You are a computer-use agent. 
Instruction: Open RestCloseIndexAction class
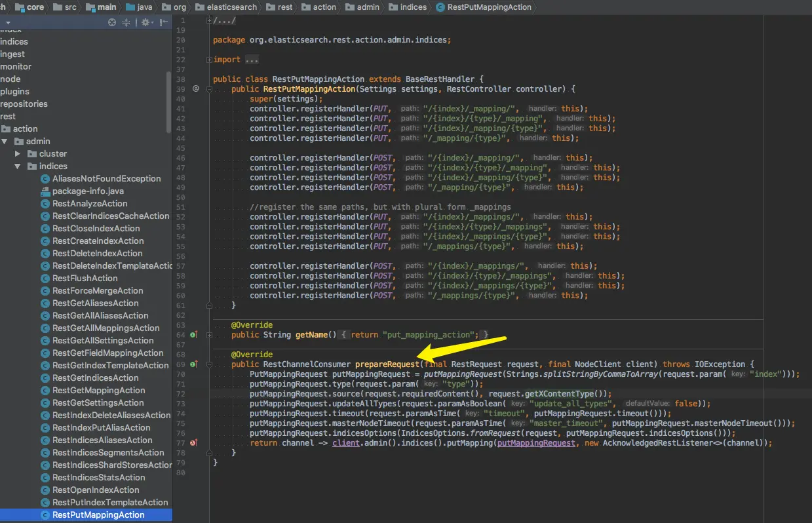click(x=96, y=228)
